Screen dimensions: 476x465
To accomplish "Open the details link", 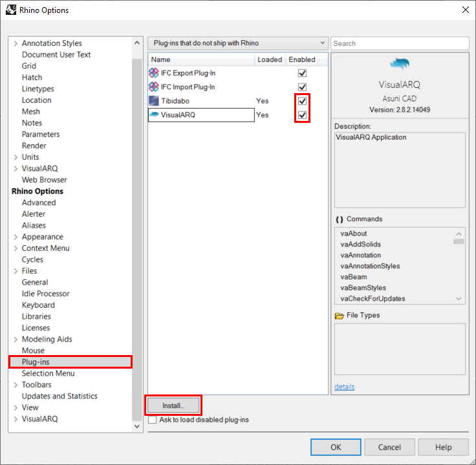I will tap(344, 387).
